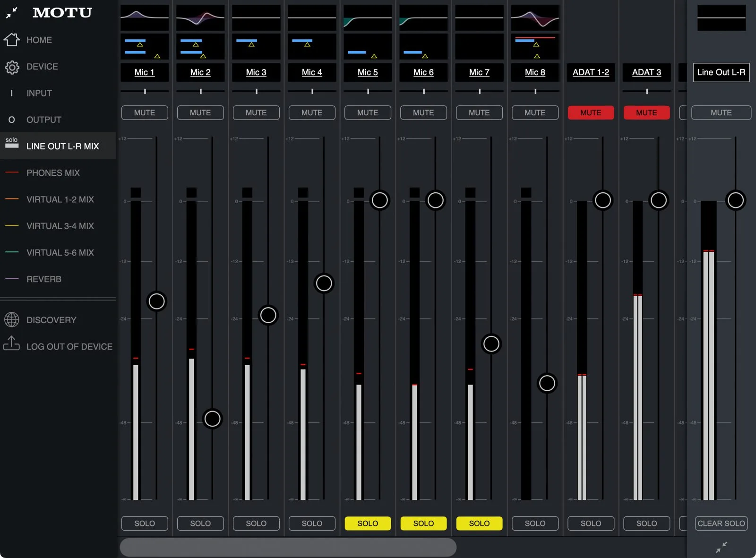Switch to Virtual 3-4 Mix

coord(58,226)
